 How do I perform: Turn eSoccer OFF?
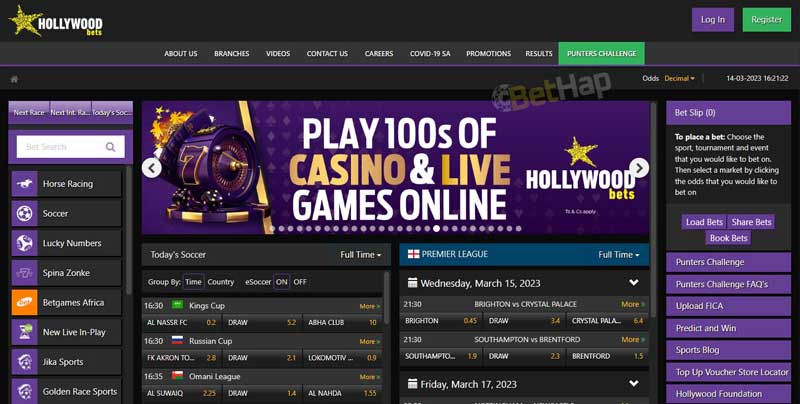coord(300,282)
